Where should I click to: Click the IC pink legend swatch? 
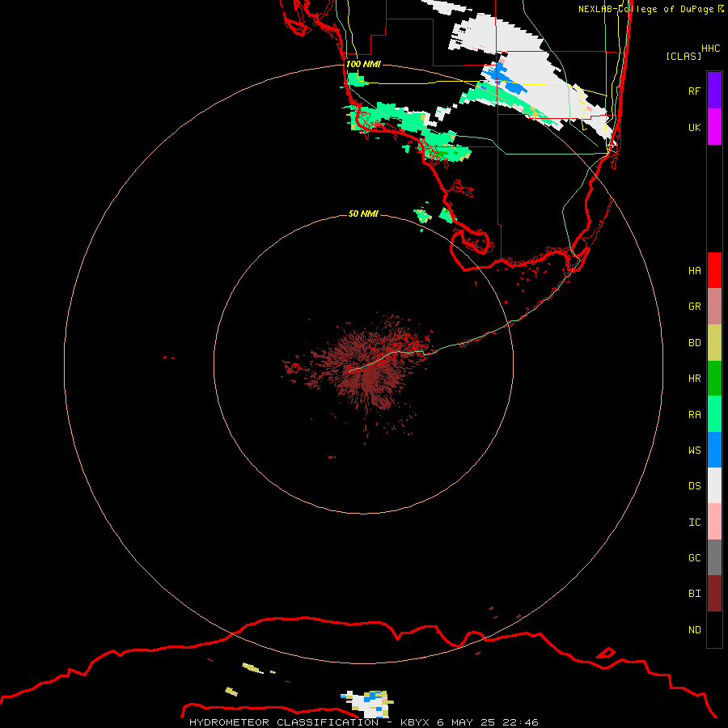[714, 522]
